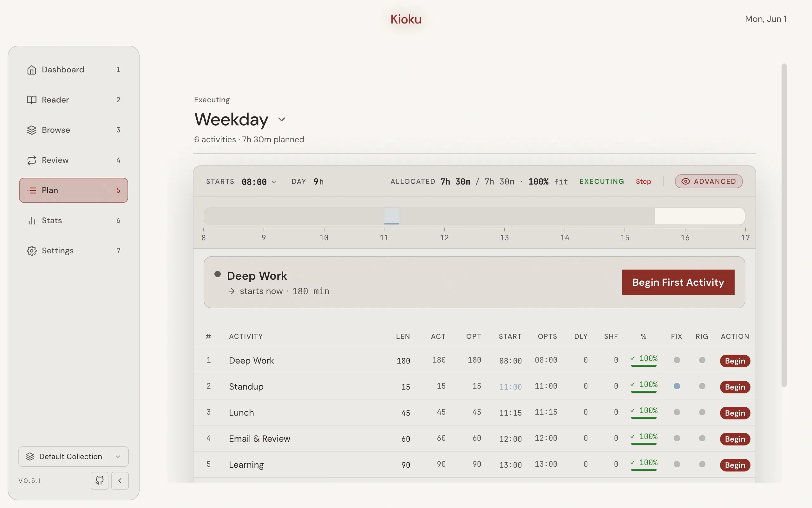Stop the executing plan

tap(643, 181)
